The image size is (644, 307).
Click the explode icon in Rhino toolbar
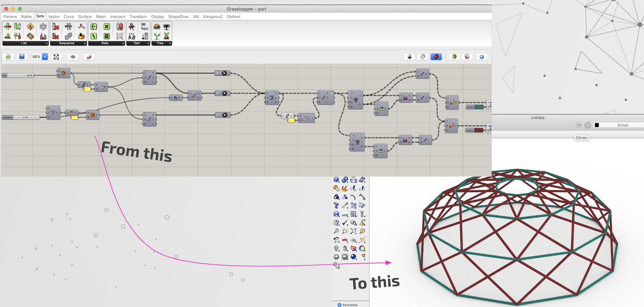[345, 188]
